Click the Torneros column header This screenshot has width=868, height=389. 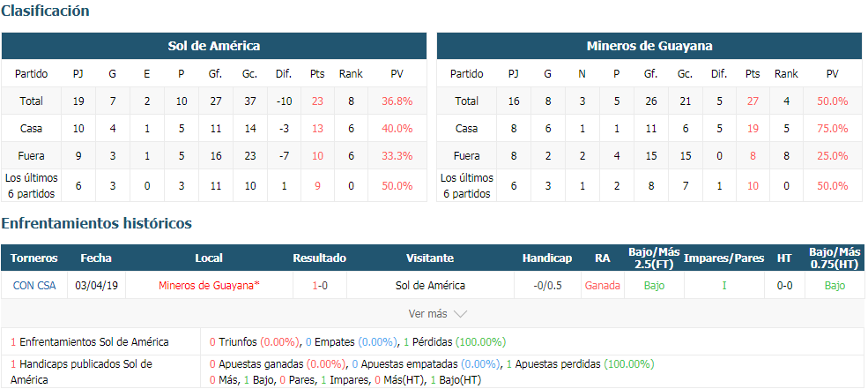pyautogui.click(x=34, y=258)
